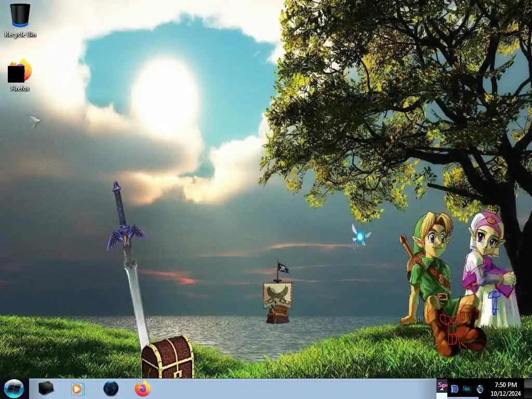Open the dark globe browser taskbar icon
This screenshot has width=532, height=399.
111,389
